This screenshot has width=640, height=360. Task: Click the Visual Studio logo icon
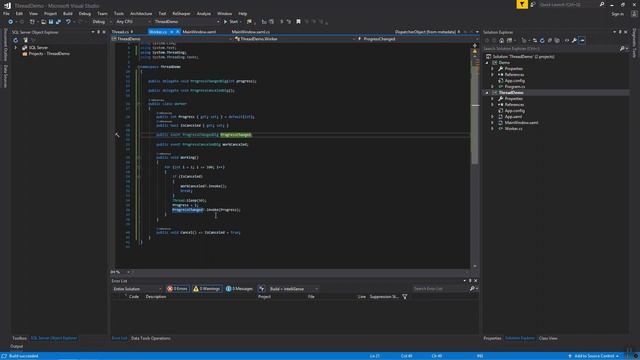pyautogui.click(x=7, y=6)
